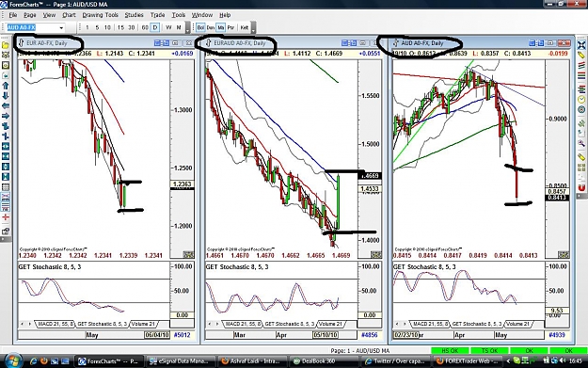Image resolution: width=588 pixels, height=368 pixels.
Task: Open the Chart menu
Action: (69, 15)
